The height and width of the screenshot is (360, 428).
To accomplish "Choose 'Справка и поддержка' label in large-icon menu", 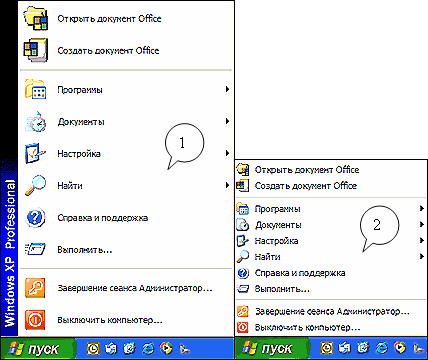I will [x=103, y=218].
